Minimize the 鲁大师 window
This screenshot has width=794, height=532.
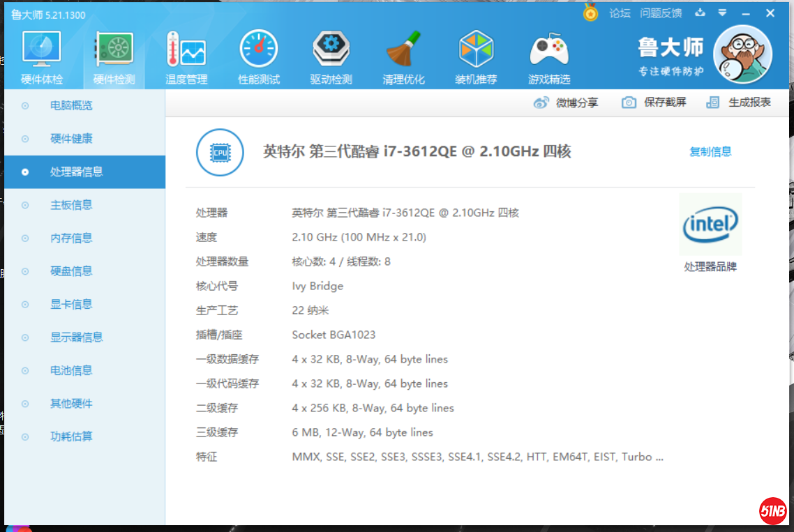point(746,14)
